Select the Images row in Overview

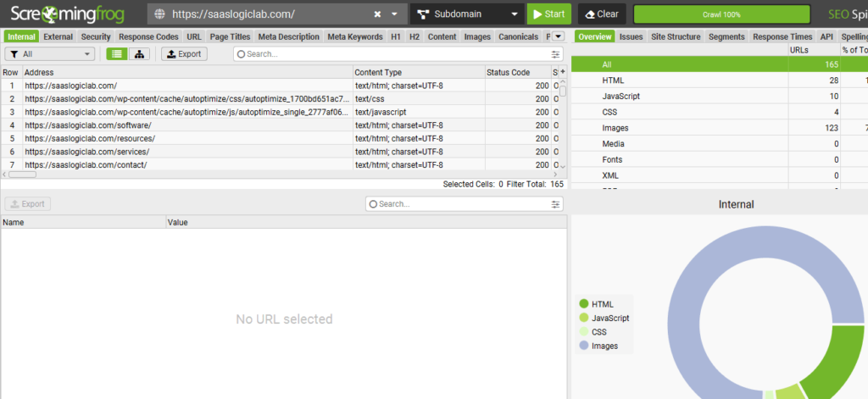(720, 128)
